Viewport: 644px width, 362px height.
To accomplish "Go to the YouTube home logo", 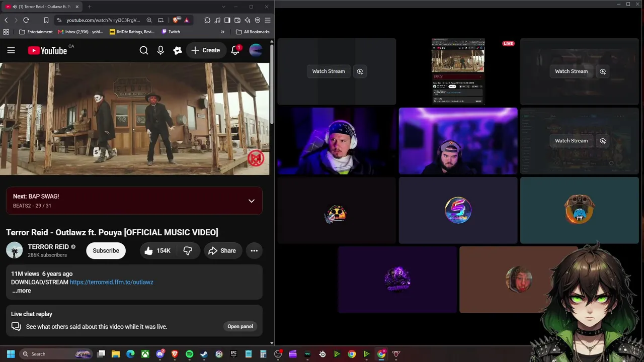I will coord(47,50).
